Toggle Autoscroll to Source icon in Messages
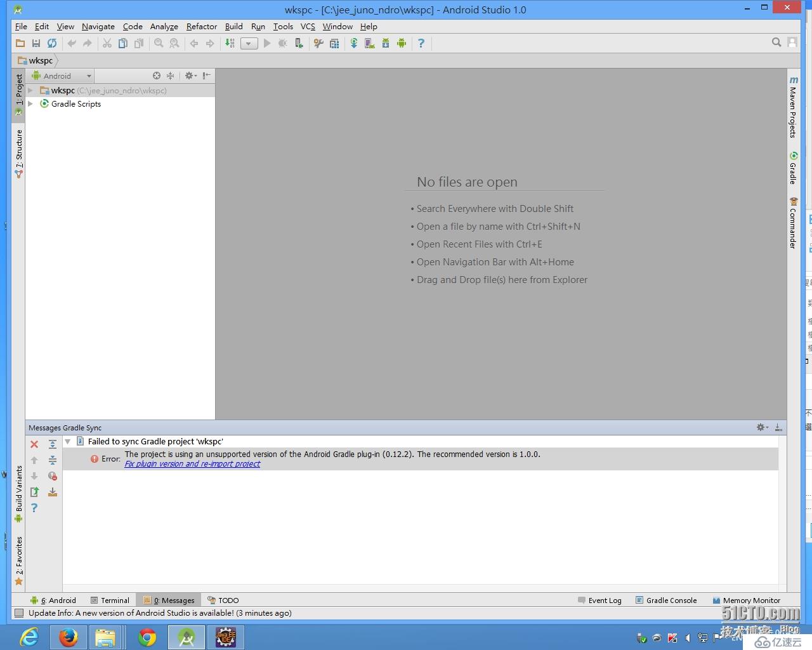Viewport: 812px width, 650px height. coord(53,492)
